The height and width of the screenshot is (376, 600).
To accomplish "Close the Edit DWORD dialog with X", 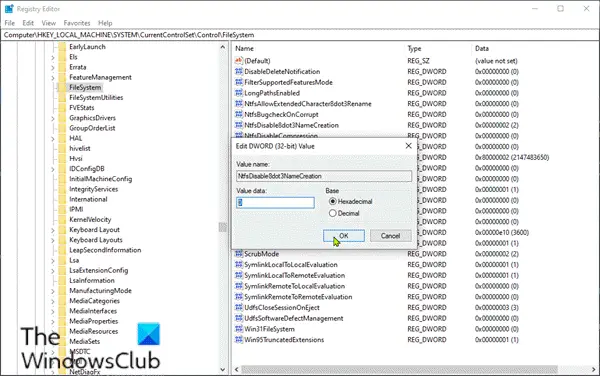I will coord(408,146).
